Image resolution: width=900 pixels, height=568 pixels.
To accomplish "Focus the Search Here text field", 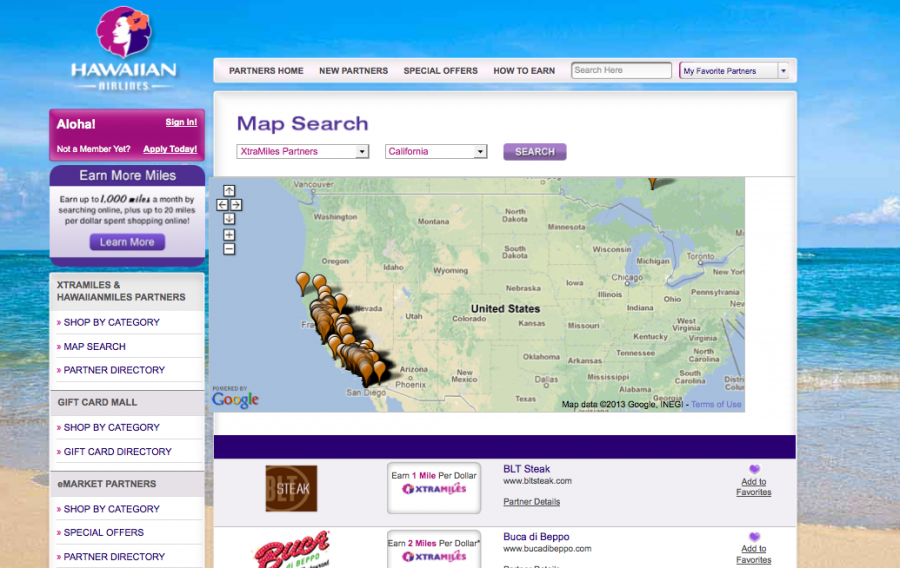I will (x=621, y=71).
